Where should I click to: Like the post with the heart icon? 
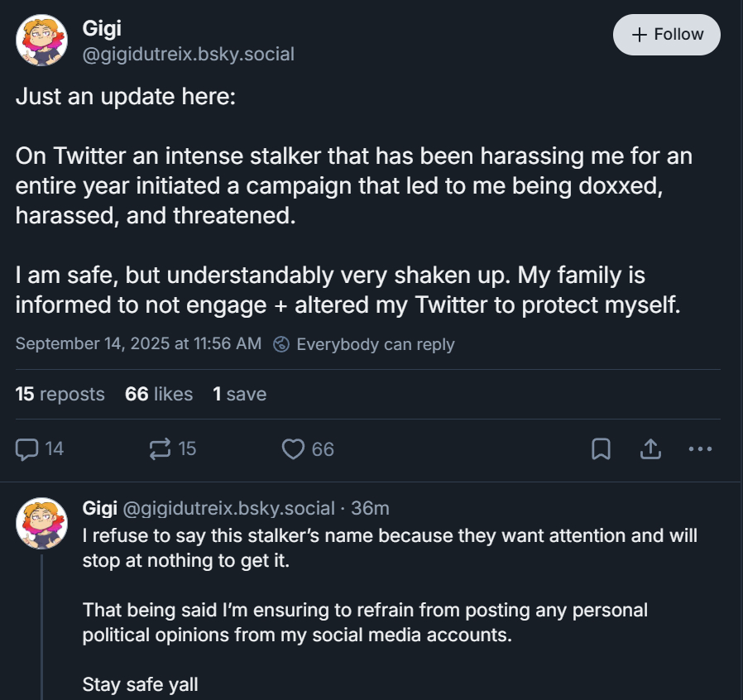point(294,448)
